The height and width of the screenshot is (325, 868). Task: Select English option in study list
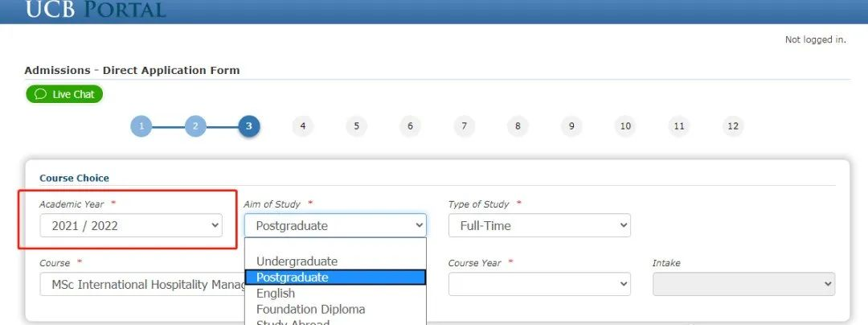(276, 294)
